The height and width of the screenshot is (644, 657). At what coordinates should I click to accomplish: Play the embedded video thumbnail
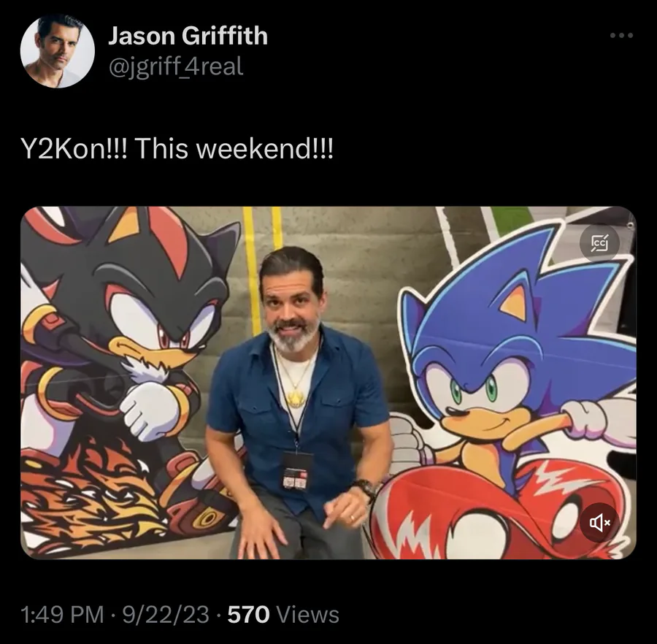(x=328, y=383)
